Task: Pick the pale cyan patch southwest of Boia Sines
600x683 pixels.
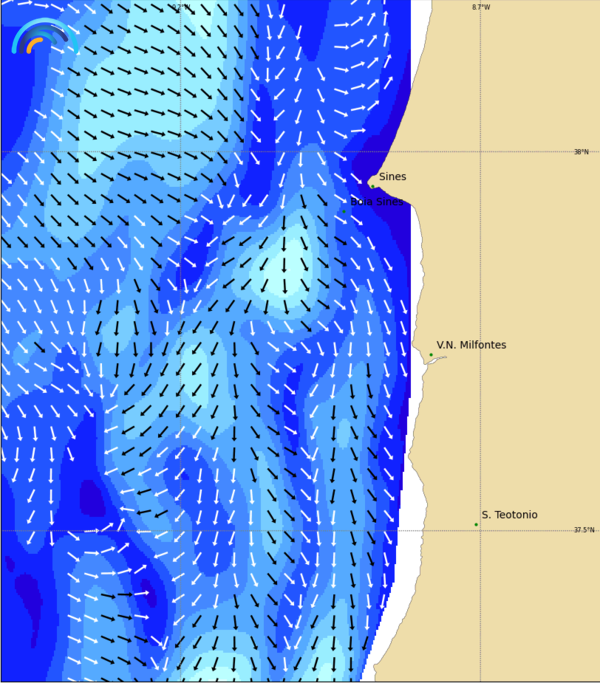Action: pyautogui.click(x=286, y=270)
